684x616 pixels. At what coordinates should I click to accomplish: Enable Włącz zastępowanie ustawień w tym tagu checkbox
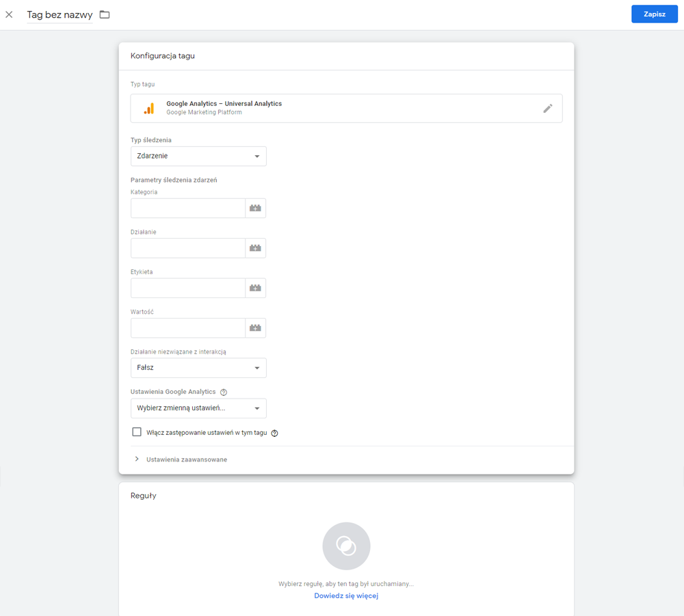[137, 432]
